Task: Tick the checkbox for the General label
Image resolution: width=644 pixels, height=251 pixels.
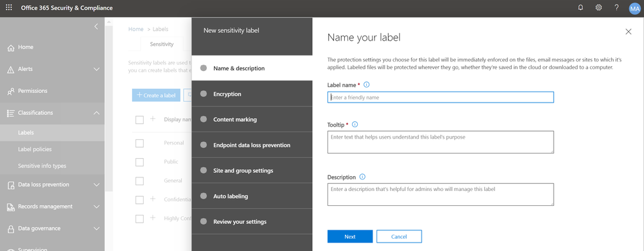Action: click(x=140, y=181)
